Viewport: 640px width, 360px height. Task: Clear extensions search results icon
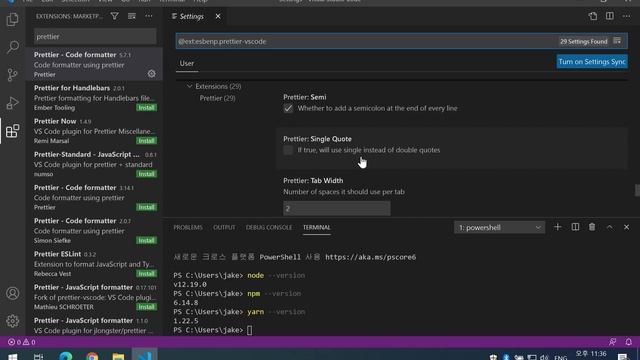(132, 16)
